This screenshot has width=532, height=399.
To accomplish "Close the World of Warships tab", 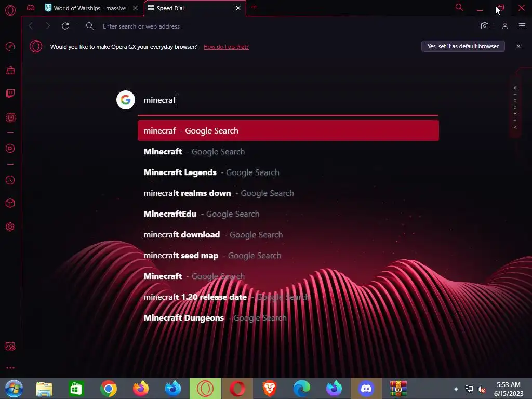I will pos(136,8).
